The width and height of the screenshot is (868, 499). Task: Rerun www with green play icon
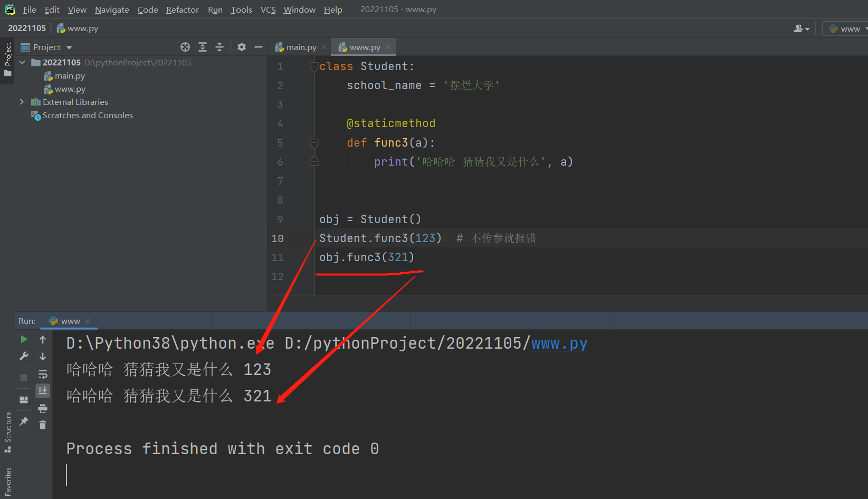pos(24,339)
